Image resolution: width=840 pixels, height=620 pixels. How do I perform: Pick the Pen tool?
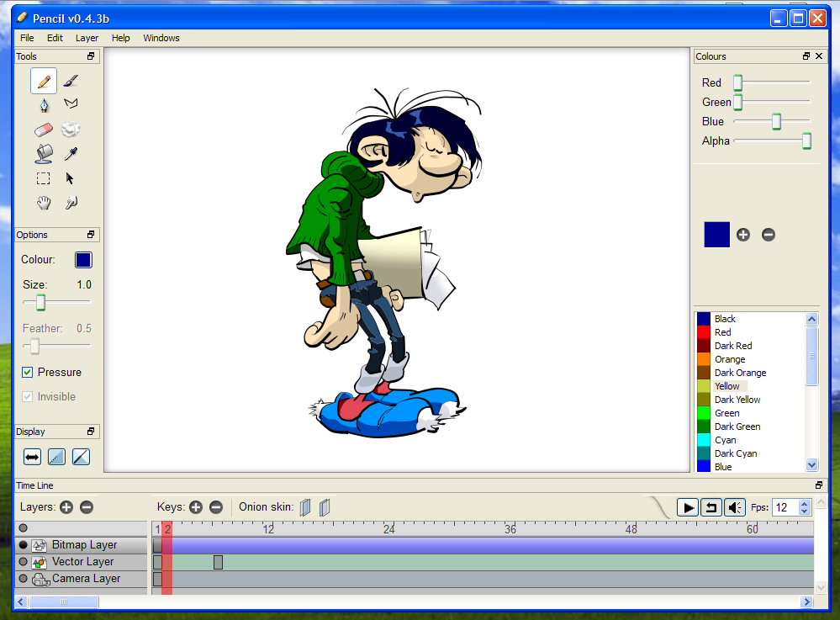43,104
